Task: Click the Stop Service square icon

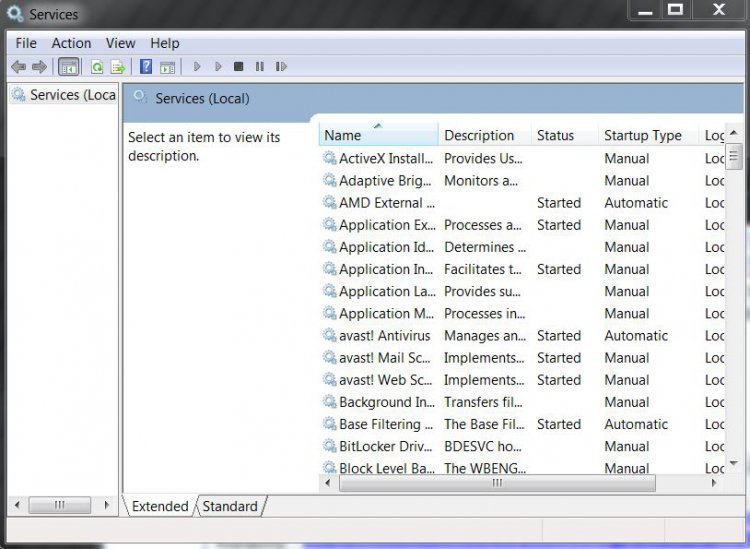Action: tap(239, 66)
